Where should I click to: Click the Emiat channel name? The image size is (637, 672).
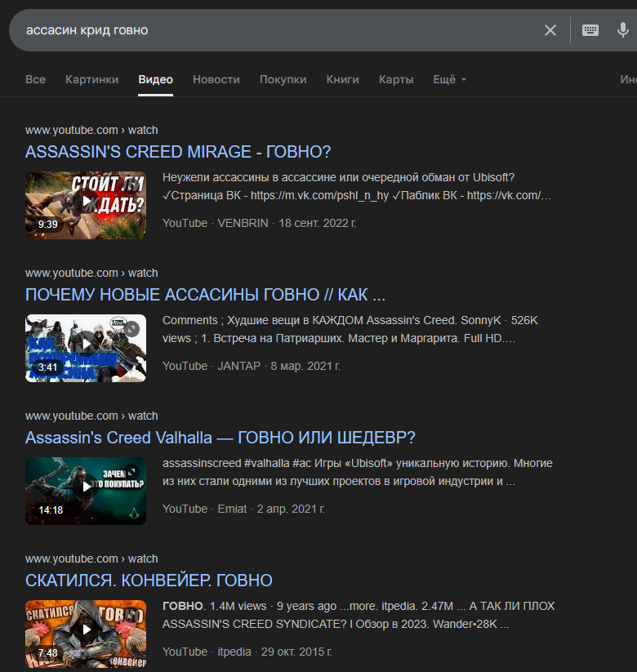tap(232, 509)
